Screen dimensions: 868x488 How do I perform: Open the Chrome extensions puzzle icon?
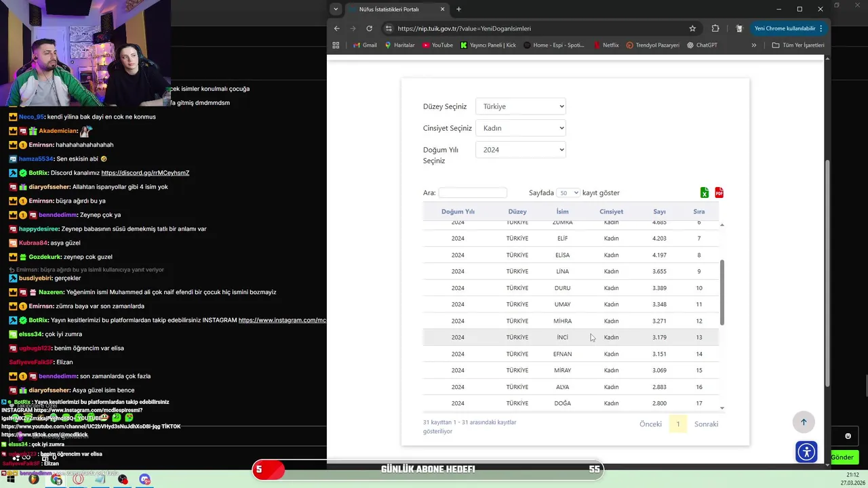pyautogui.click(x=715, y=28)
